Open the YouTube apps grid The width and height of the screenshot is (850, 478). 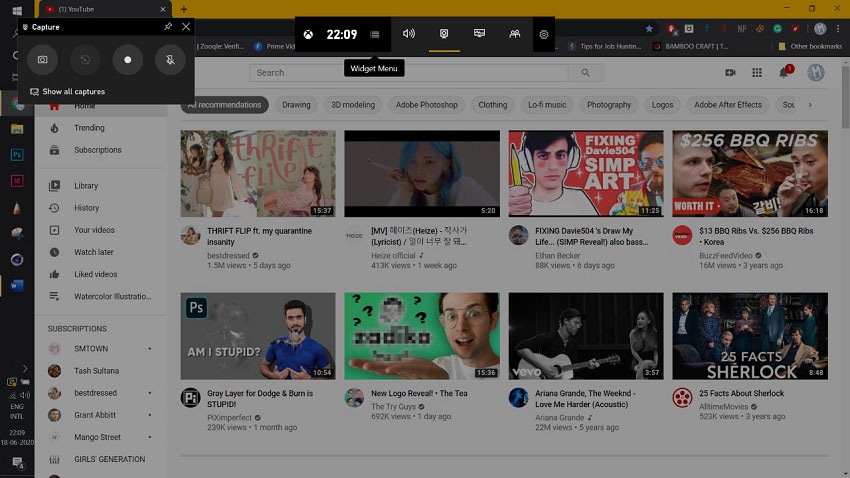coord(757,73)
